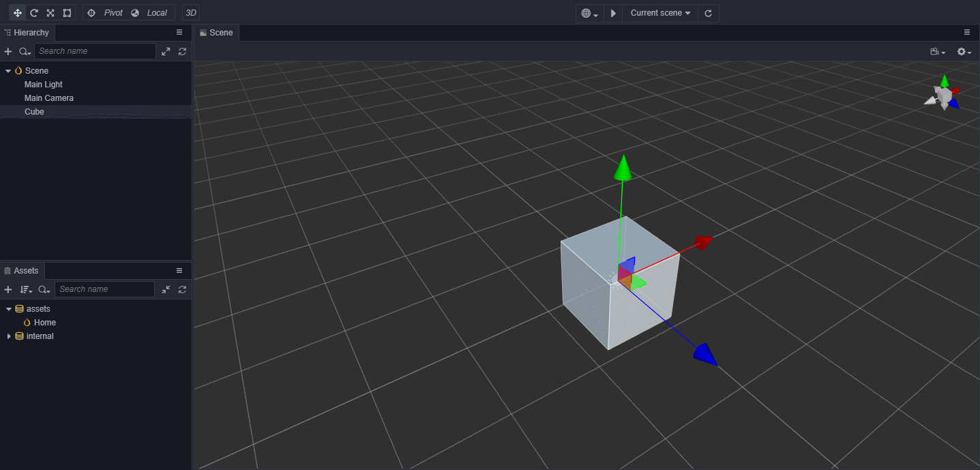Click the Hierarchy refresh icon
This screenshot has height=470, width=980.
click(x=182, y=51)
